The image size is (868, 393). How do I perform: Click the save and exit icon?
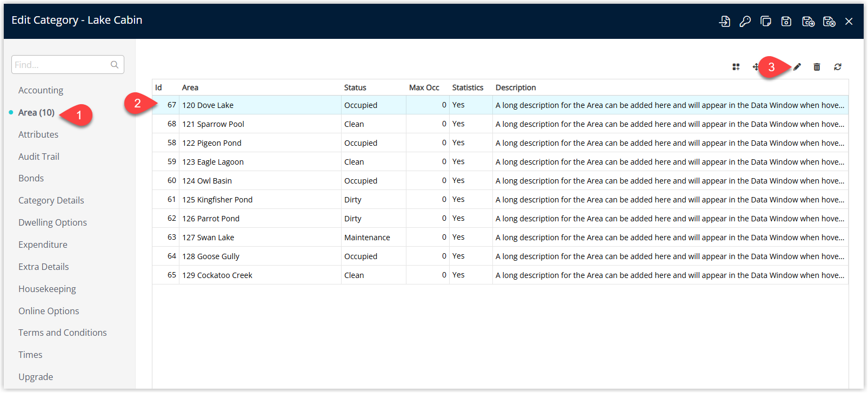click(829, 21)
